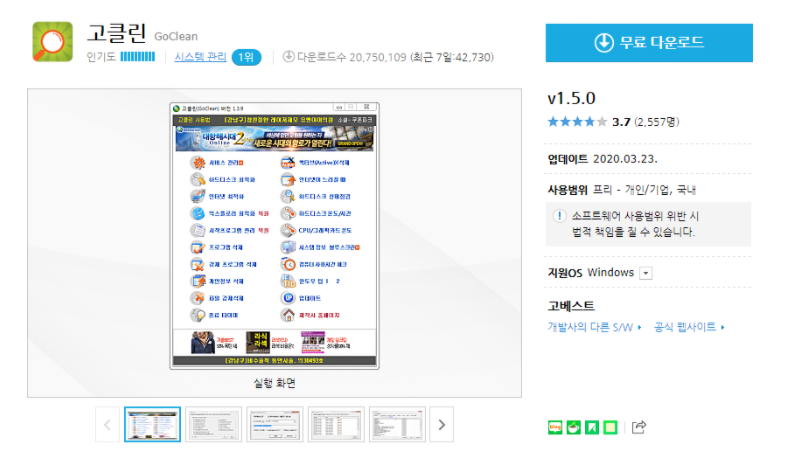Click the 하드디스크 최적화 icon in the preview

198,180
